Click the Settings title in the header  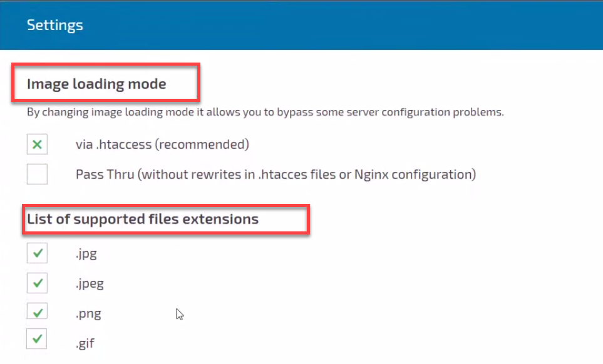(55, 25)
